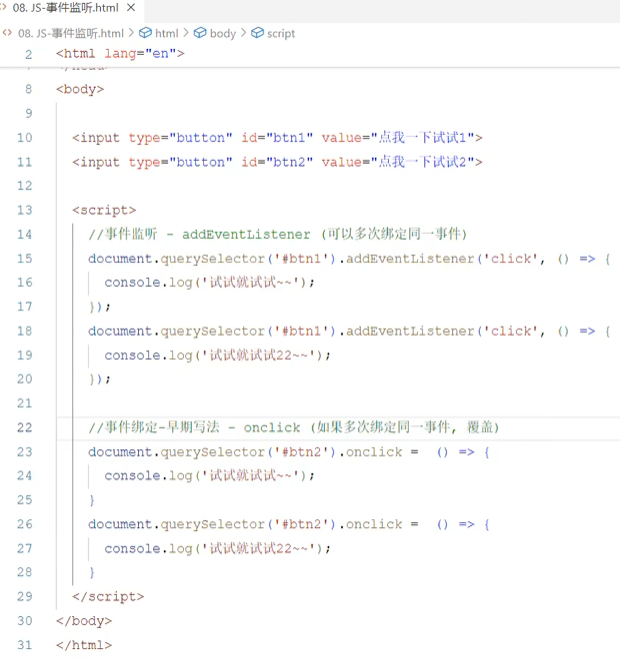Click the file name breadcrumb 08. JS-事件监听.html
The image size is (620, 660).
pyautogui.click(x=71, y=33)
